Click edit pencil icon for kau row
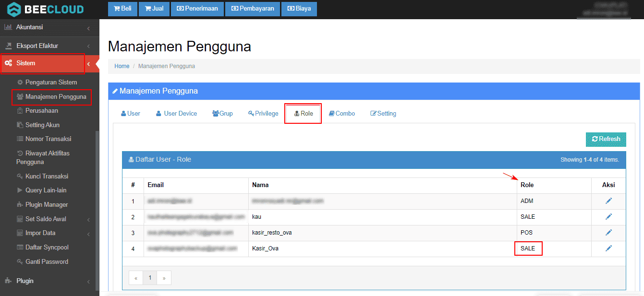 coord(608,217)
